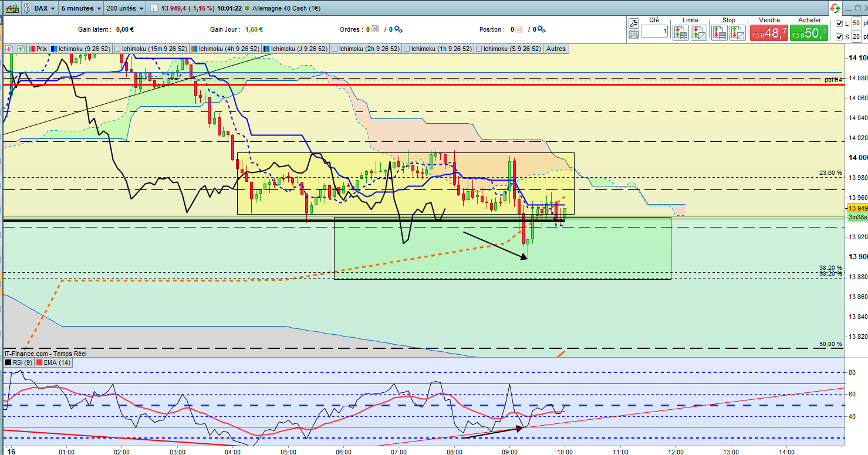Open the orders settings gears icon
868x455 pixels.
398,29
